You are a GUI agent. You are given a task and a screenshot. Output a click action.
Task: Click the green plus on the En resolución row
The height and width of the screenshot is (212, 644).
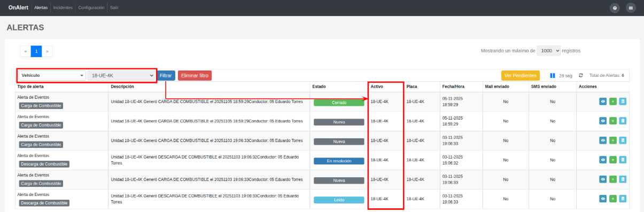[x=613, y=160]
